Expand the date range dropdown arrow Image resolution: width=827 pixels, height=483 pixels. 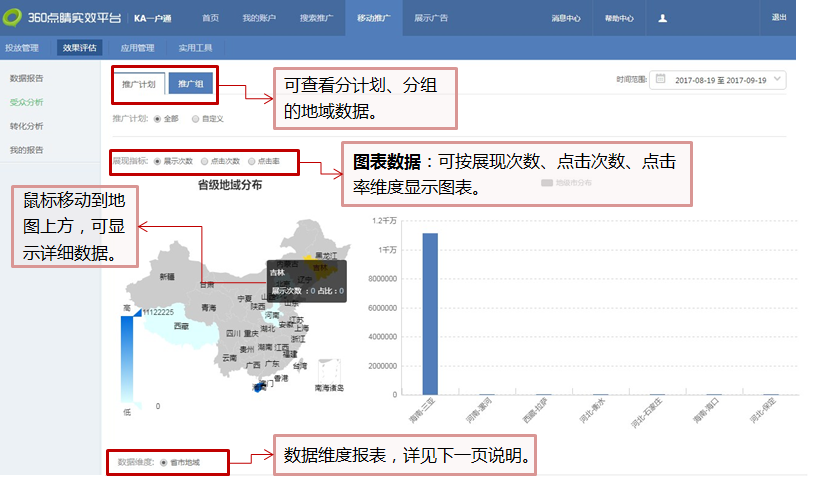tap(778, 79)
